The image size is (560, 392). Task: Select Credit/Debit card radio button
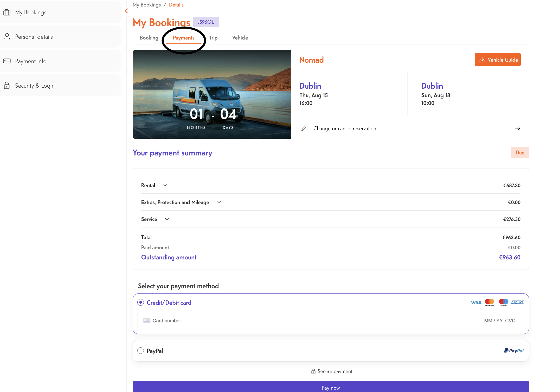click(140, 302)
